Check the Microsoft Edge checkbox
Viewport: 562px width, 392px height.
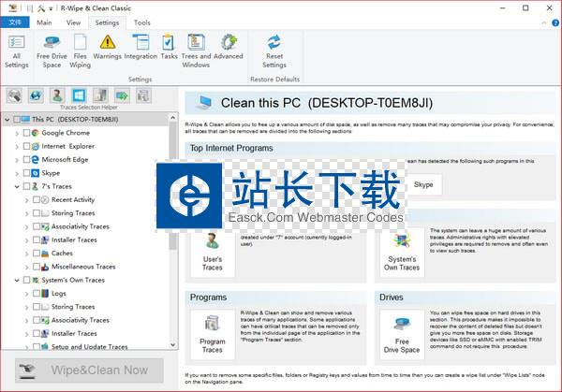pyautogui.click(x=26, y=160)
